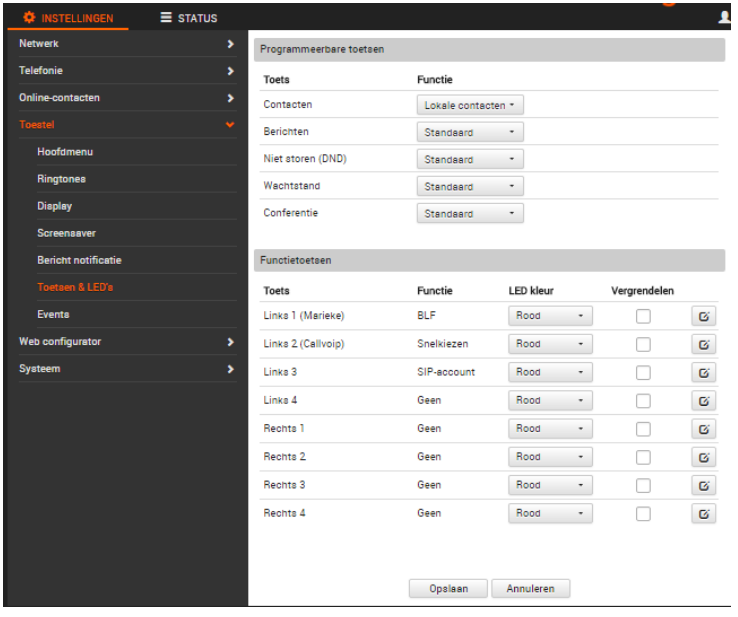Edit the Links 2 (Callvoip) key

(706, 345)
